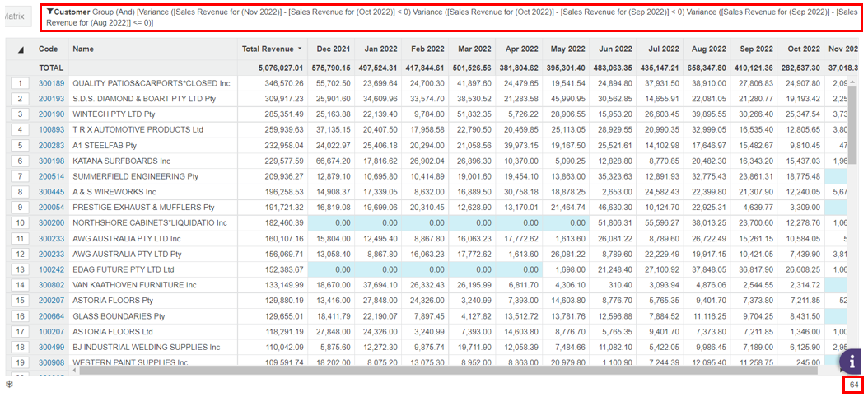The height and width of the screenshot is (397, 868).
Task: Click the vertical scrollbar of the grid
Action: click(853, 222)
